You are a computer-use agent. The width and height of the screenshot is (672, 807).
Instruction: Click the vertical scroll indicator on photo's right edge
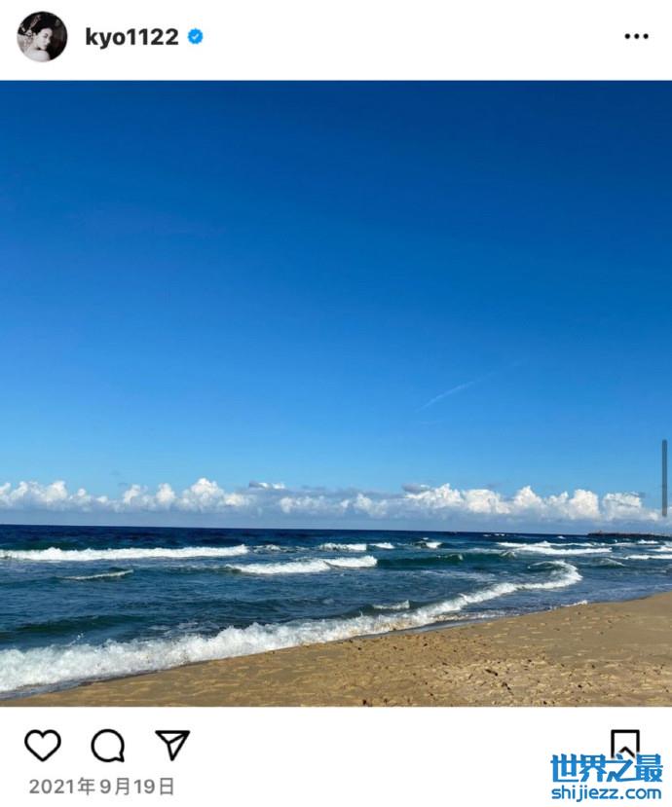point(665,479)
